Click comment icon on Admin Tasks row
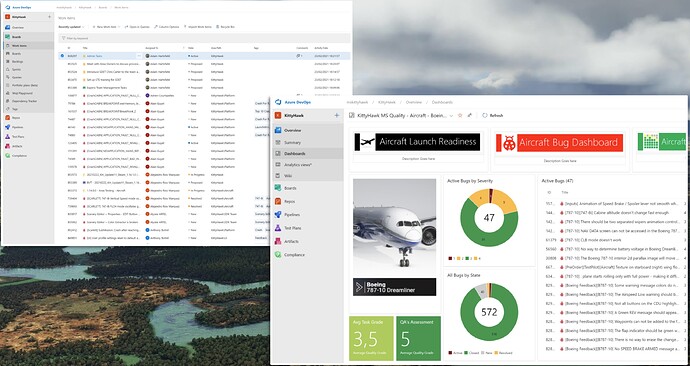This screenshot has width=690, height=366. coord(298,56)
